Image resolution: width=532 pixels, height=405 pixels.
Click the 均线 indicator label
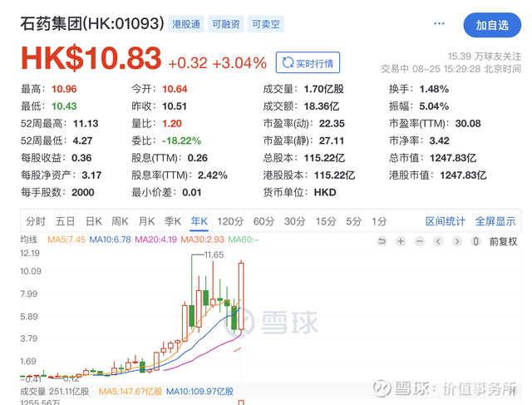click(29, 240)
